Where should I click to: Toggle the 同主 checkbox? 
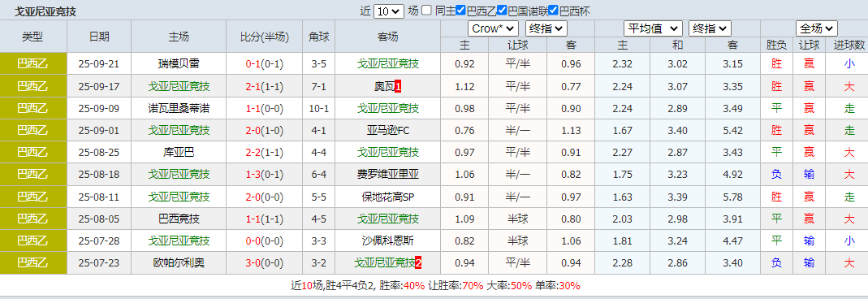tap(427, 10)
